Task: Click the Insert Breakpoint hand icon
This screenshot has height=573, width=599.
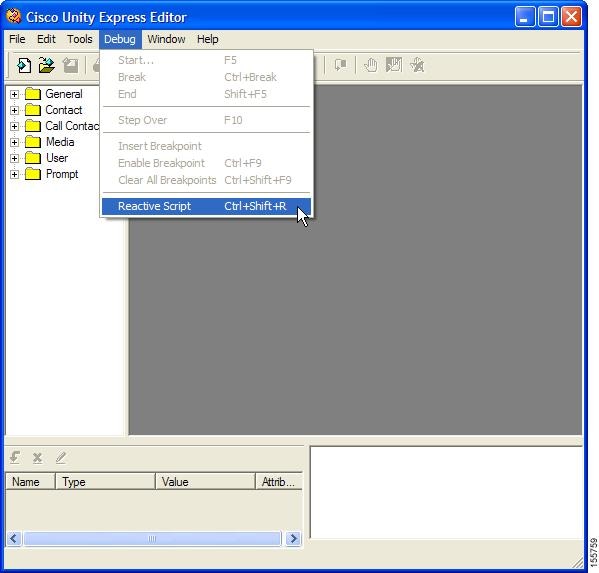Action: pyautogui.click(x=370, y=65)
